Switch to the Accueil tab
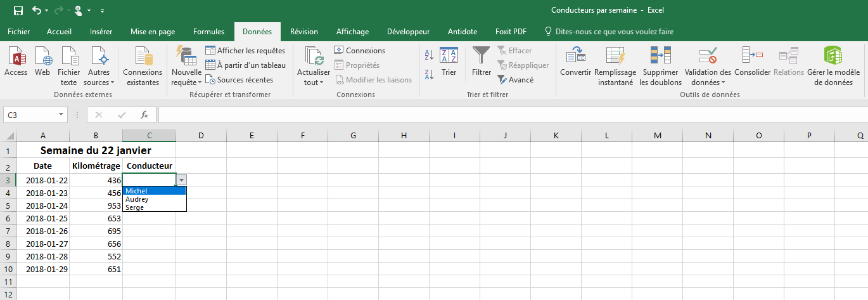This screenshot has height=300, width=868. pos(59,32)
